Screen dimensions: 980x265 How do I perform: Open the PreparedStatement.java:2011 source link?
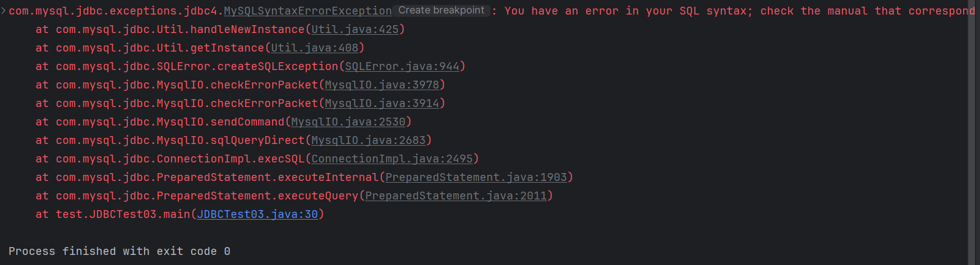point(456,196)
